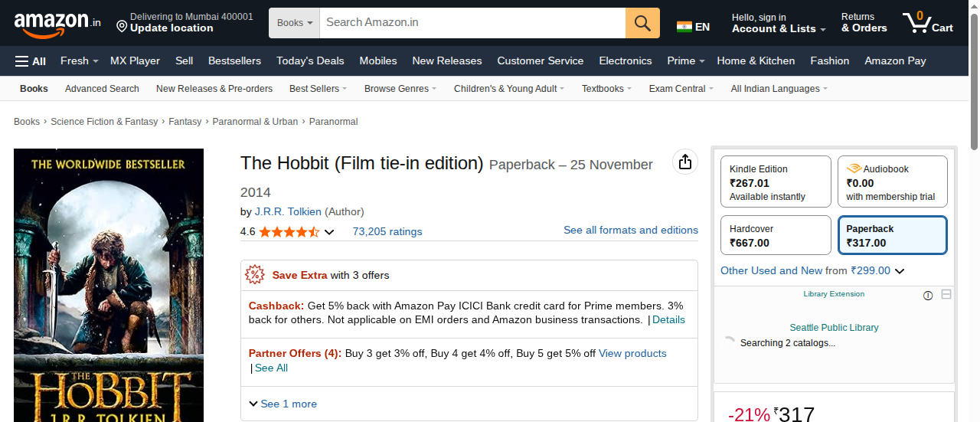Click Update location
Screen dimensions: 980x422
(171, 28)
